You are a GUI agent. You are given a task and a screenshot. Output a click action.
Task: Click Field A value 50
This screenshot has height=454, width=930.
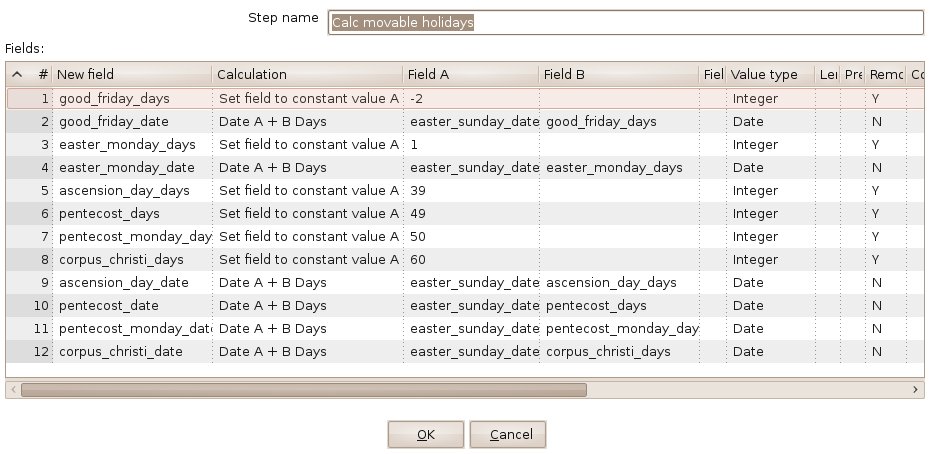tap(472, 237)
